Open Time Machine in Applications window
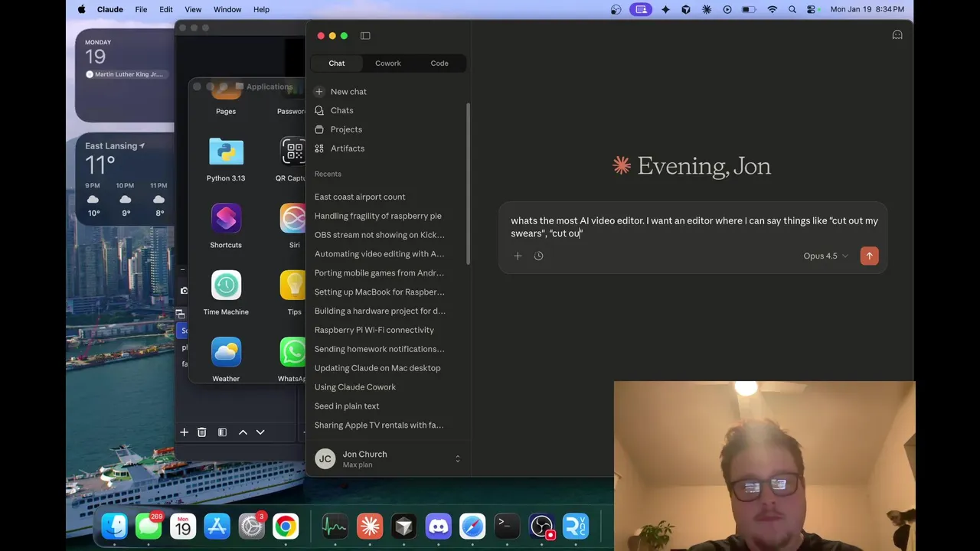The height and width of the screenshot is (551, 980). 226,292
